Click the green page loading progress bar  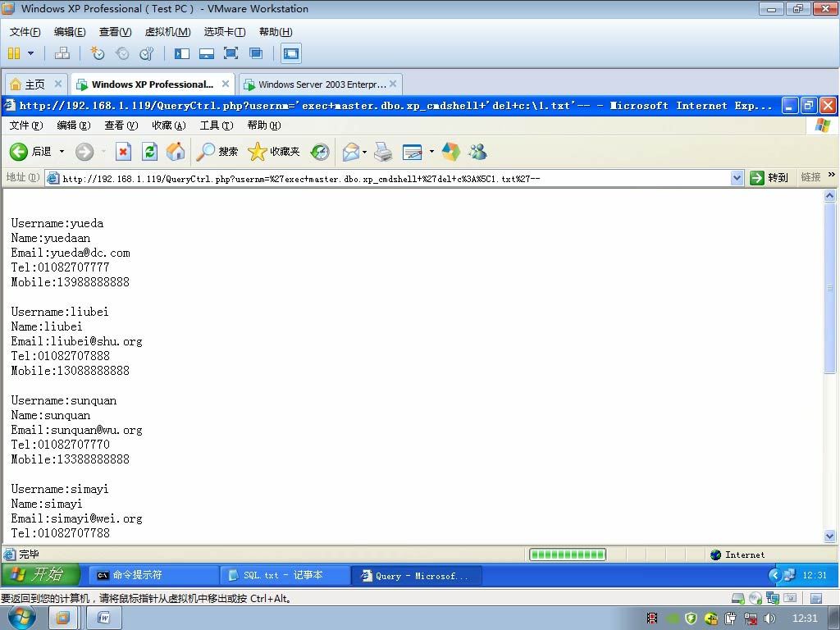point(568,555)
